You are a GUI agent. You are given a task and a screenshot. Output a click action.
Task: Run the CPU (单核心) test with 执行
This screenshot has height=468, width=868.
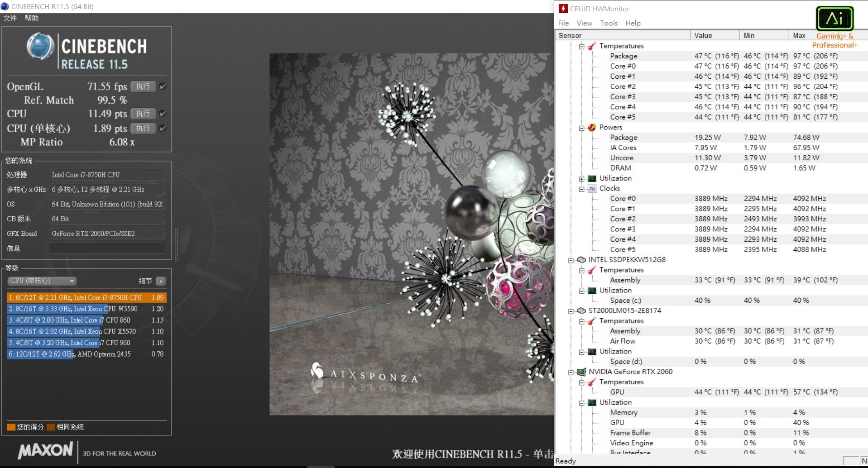pos(143,129)
